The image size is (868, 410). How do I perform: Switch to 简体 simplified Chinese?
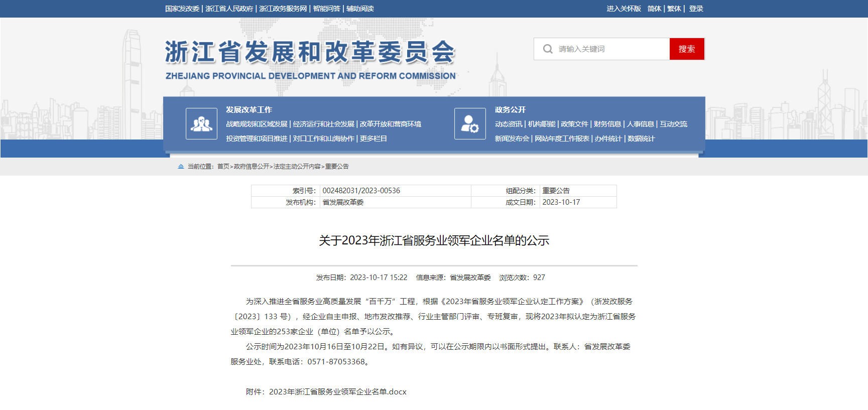pos(654,9)
